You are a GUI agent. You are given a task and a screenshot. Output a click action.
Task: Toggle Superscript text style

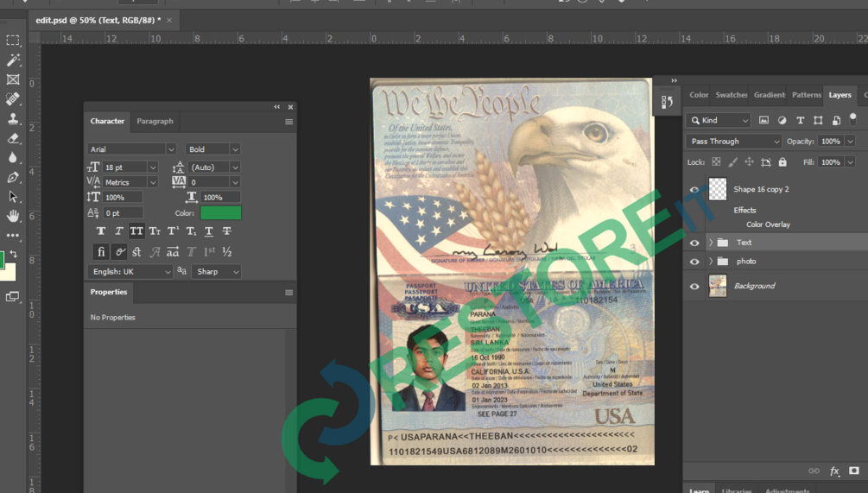[x=173, y=231]
